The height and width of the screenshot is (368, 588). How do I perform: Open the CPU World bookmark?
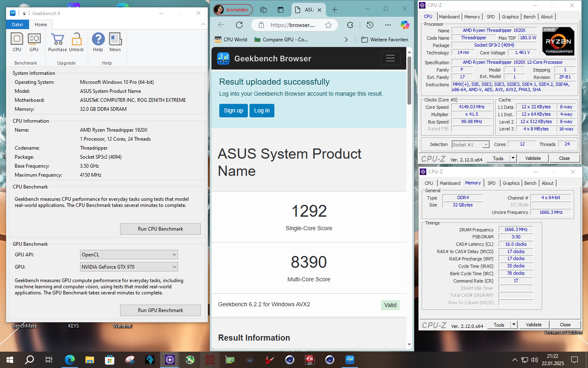point(231,40)
